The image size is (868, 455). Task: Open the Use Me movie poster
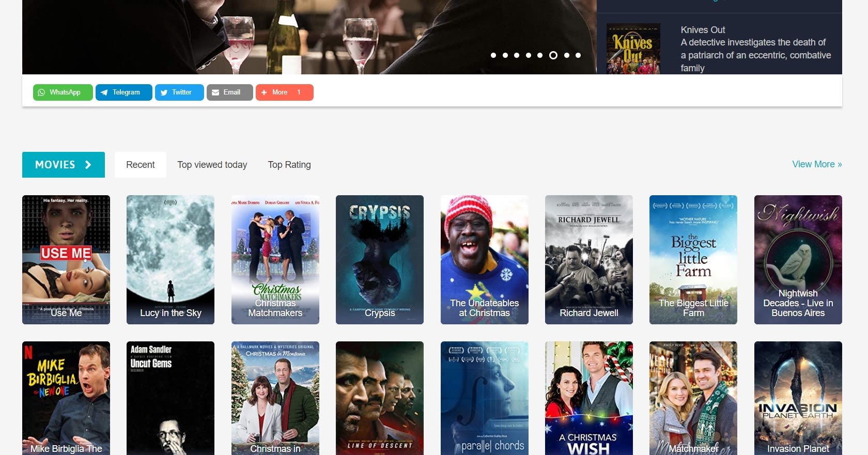[x=66, y=260]
